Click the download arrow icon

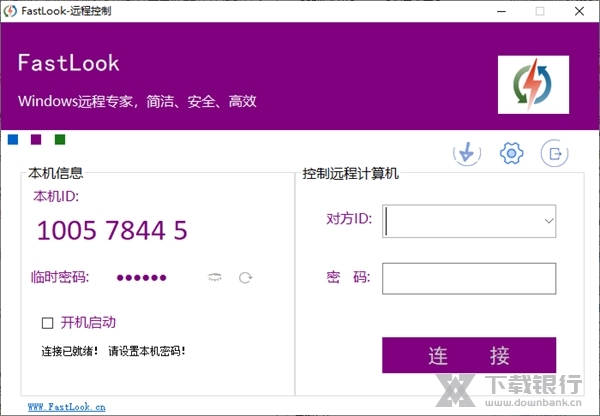[466, 153]
